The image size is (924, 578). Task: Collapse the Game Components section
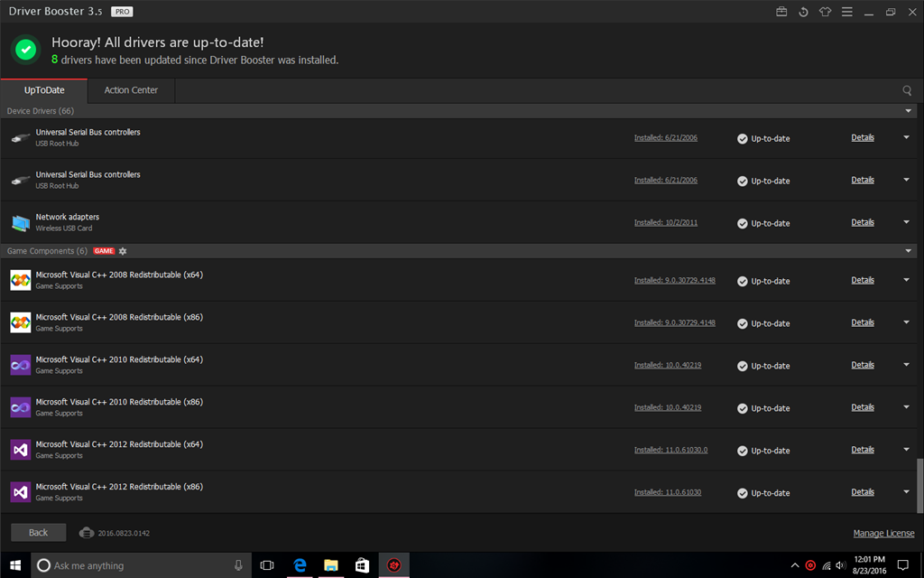pyautogui.click(x=908, y=251)
